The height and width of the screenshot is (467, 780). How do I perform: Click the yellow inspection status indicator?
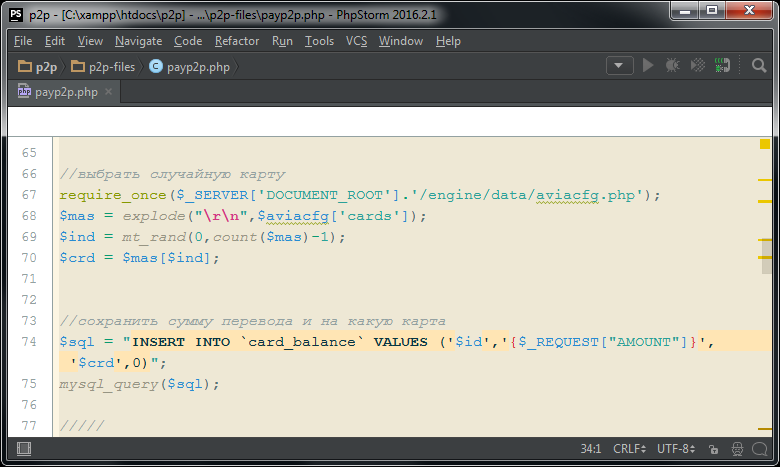[765, 144]
